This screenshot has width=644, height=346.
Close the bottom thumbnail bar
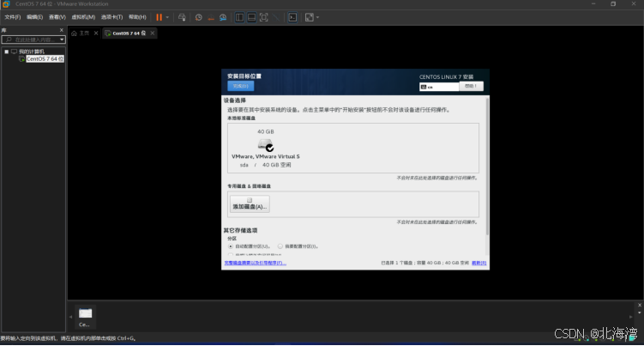pyautogui.click(x=640, y=306)
